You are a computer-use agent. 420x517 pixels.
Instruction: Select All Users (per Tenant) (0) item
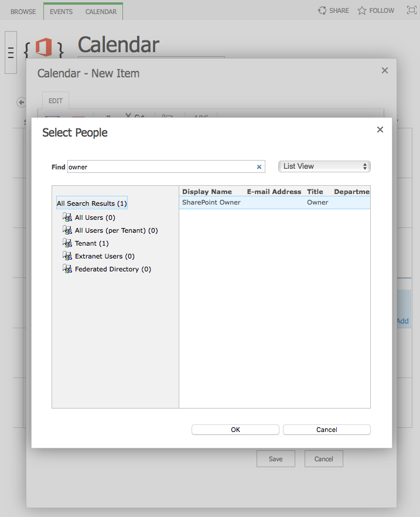click(x=117, y=230)
